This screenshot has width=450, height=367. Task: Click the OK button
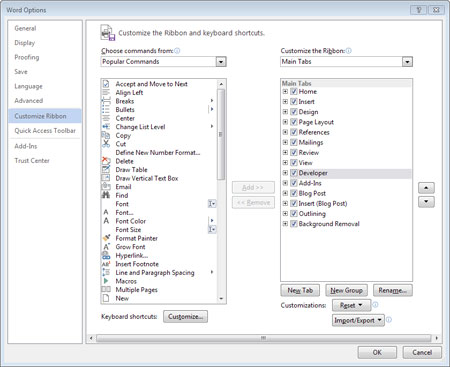coord(377,352)
